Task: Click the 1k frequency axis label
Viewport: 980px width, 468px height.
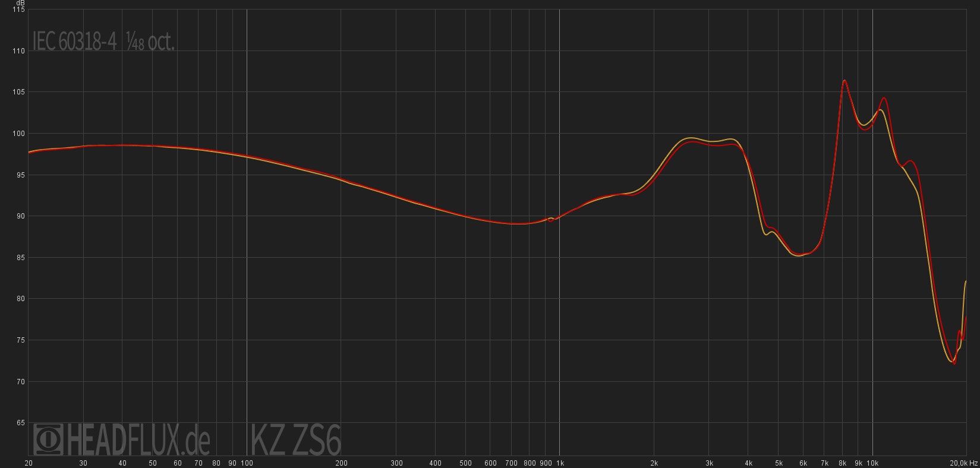Action: click(559, 463)
